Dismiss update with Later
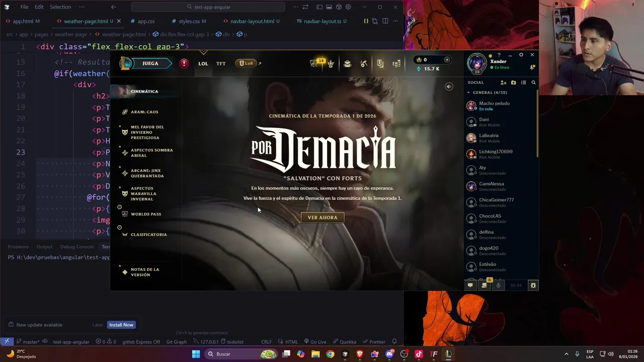The width and height of the screenshot is (644, 362). pyautogui.click(x=98, y=325)
